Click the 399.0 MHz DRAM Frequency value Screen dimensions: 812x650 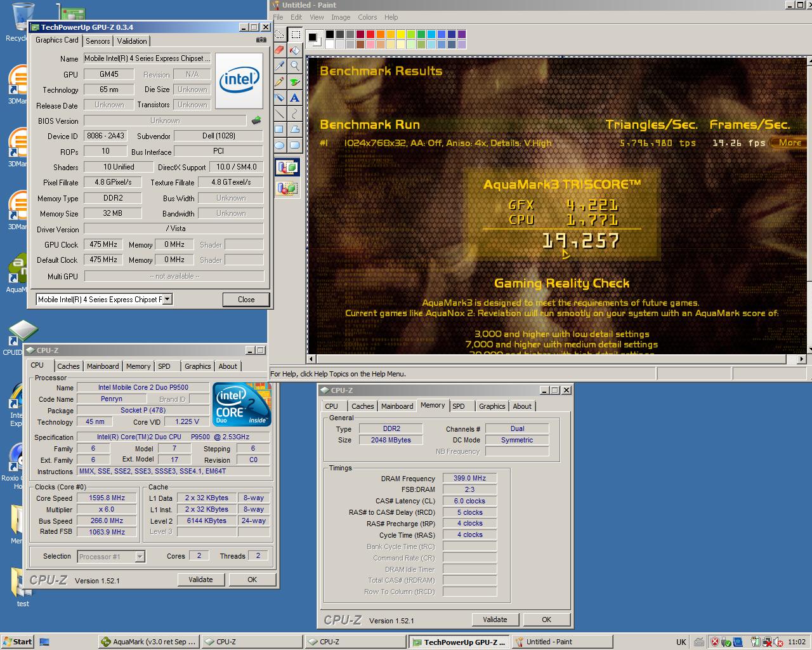pos(469,478)
